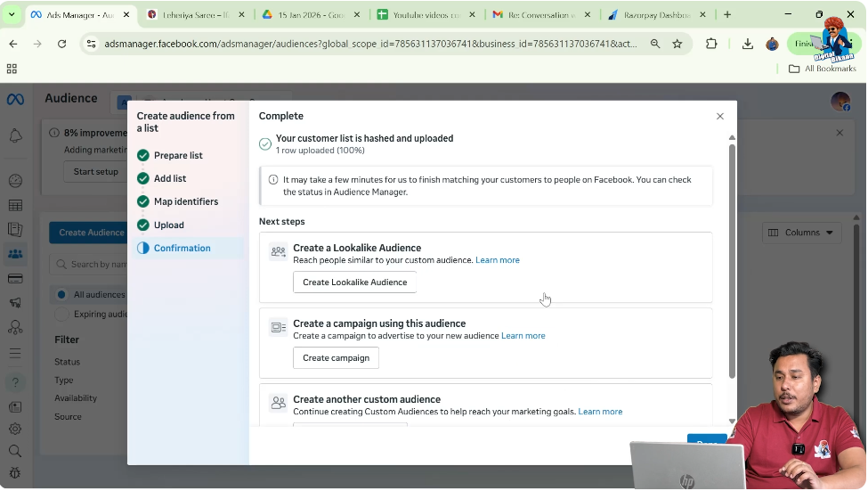Click Facebook profile picture in Audience page
Image resolution: width=868 pixels, height=491 pixels.
840,102
